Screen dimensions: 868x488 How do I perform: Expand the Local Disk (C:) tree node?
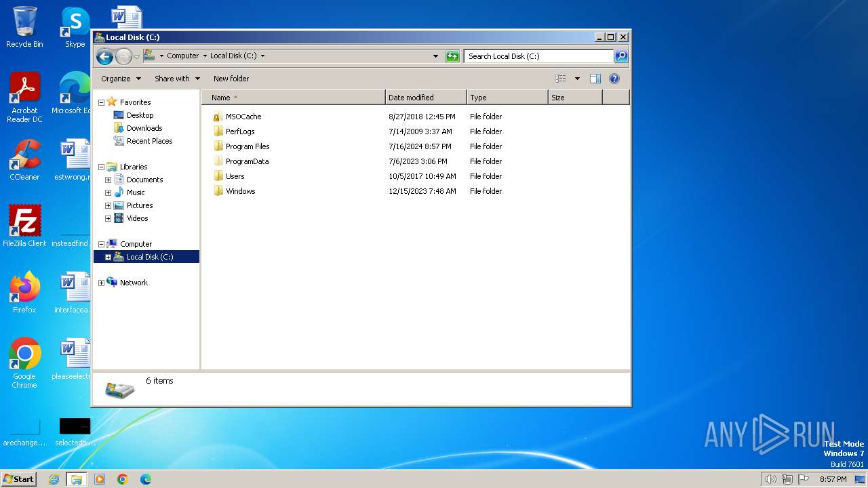[x=108, y=257]
